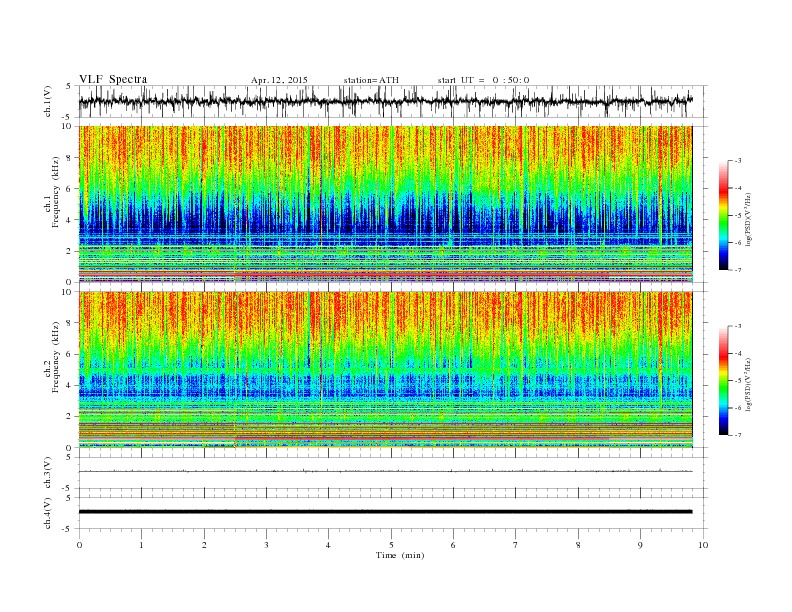This screenshot has width=792, height=612.
Task: Click the 'ch.3(V)' axis label
Action: [48, 473]
